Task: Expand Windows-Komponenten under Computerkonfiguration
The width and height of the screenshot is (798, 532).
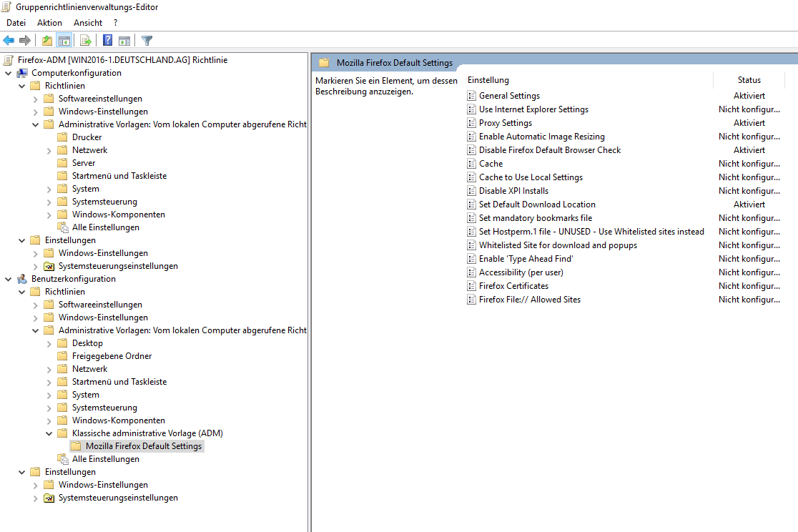Action: pyautogui.click(x=49, y=215)
